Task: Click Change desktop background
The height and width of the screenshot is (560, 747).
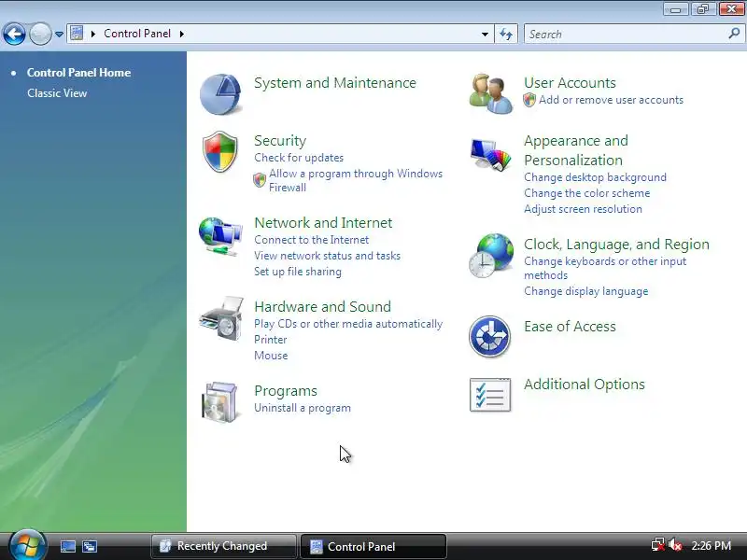Action: click(595, 177)
